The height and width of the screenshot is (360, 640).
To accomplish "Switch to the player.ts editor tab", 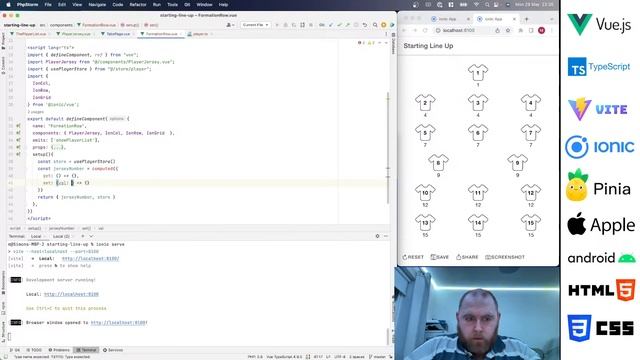I will pyautogui.click(x=200, y=34).
